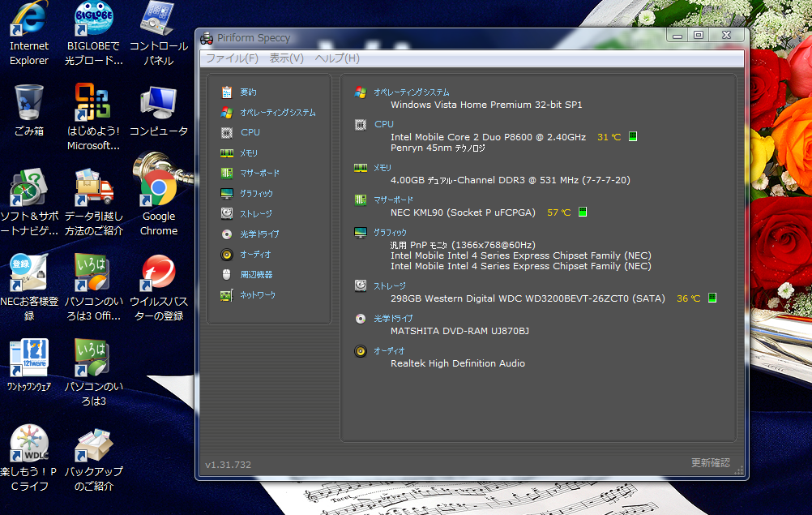Select 光学ドライブ in the sidebar
This screenshot has width=812, height=515.
coord(259,234)
